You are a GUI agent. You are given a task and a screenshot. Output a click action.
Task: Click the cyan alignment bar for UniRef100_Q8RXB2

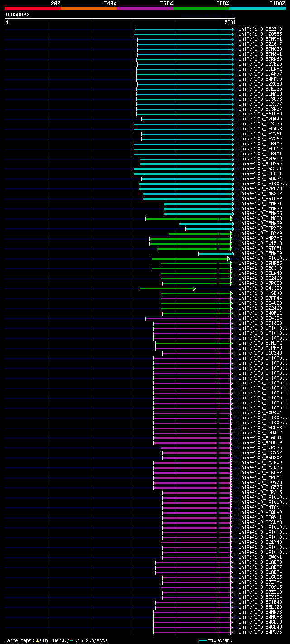pyautogui.click(x=210, y=229)
